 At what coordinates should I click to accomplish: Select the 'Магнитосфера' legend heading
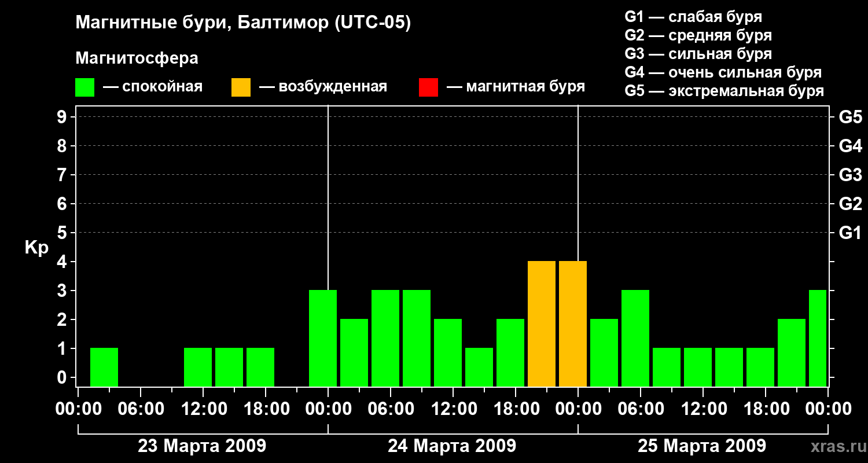pos(137,58)
